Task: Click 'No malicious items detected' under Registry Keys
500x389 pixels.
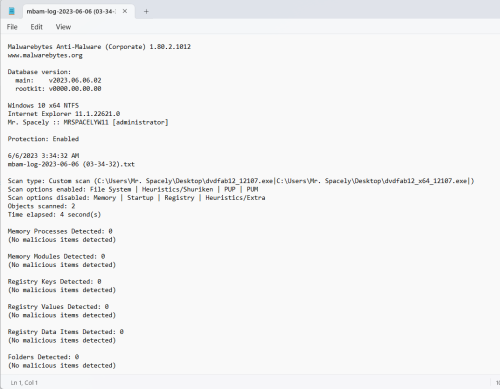Action: pyautogui.click(x=62, y=290)
